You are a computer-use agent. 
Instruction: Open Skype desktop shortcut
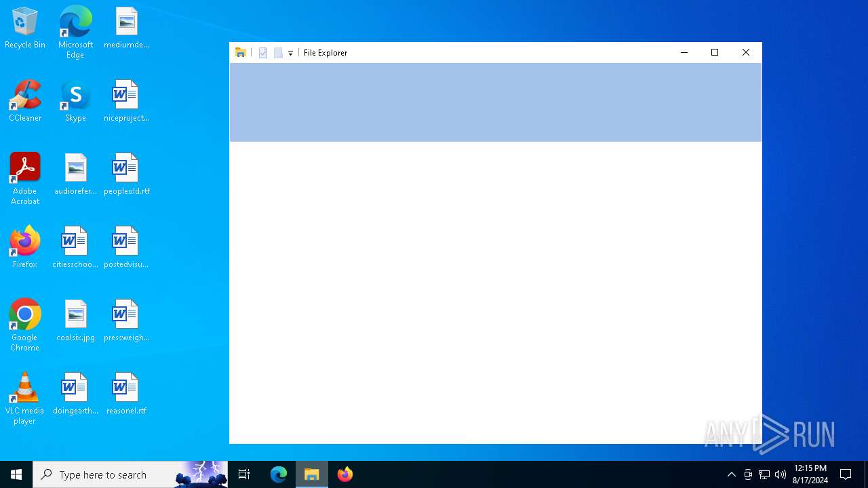click(x=75, y=102)
